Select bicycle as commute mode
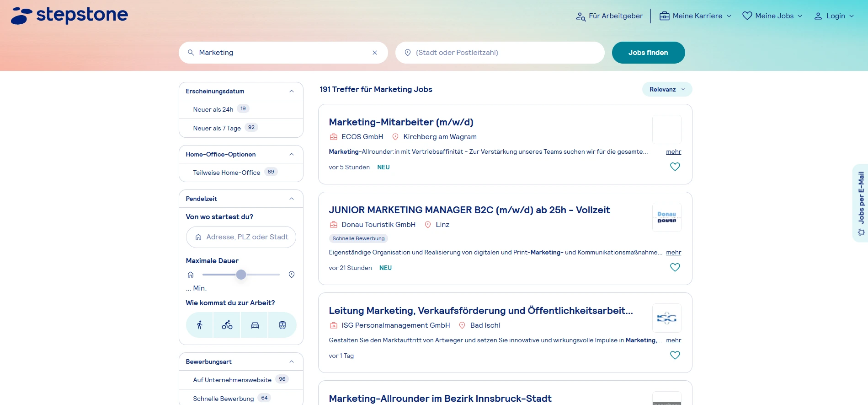Screen dimensions: 868x405 point(227,325)
